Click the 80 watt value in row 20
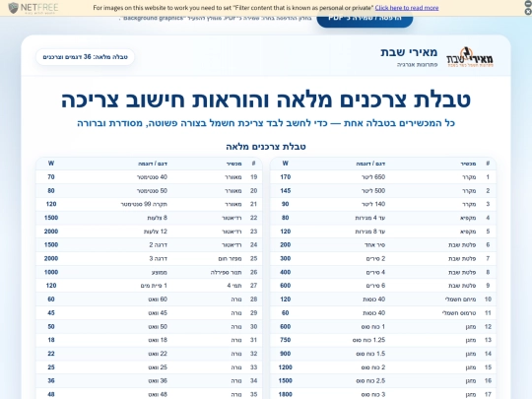Image resolution: width=532 pixels, height=399 pixels. click(51, 191)
